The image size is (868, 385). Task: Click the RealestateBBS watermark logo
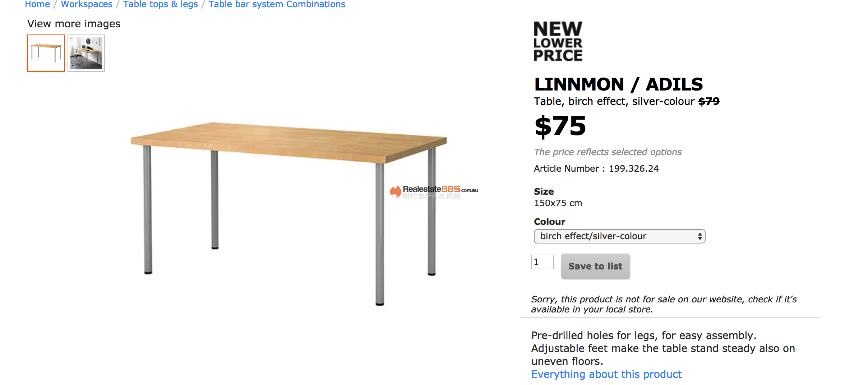coord(434,191)
